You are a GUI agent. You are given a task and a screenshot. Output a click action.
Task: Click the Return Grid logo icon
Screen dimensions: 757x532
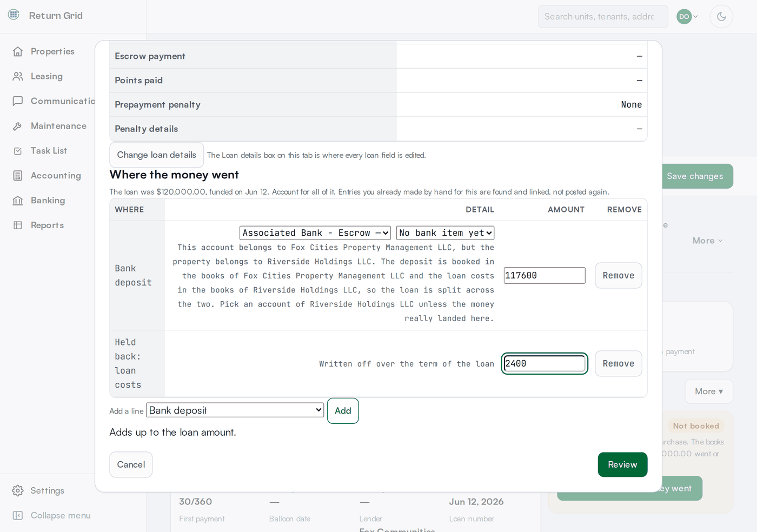click(14, 15)
